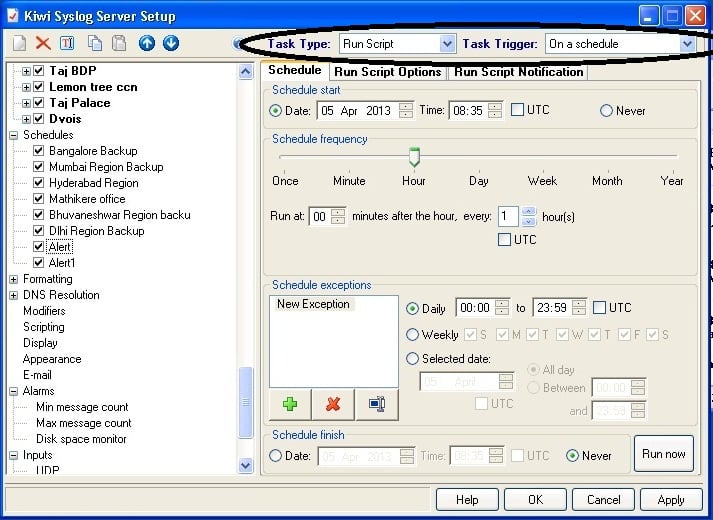Click the Apply button

pos(671,500)
